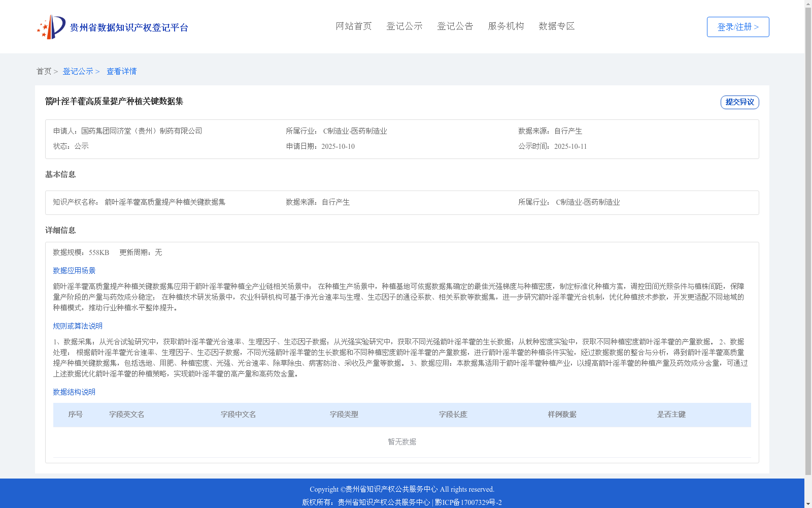Click 详细信息 section heading
This screenshot has width=812, height=508.
60,230
